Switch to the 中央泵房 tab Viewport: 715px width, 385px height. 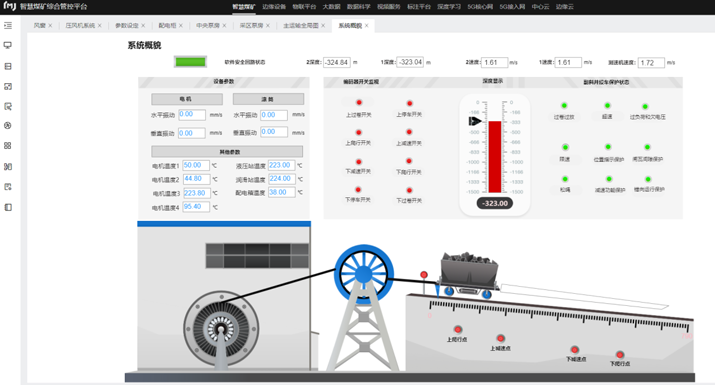(207, 26)
